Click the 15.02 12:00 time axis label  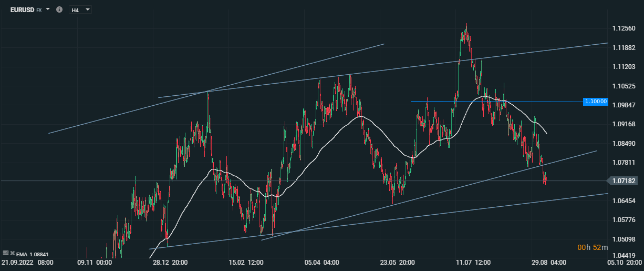(x=246, y=262)
